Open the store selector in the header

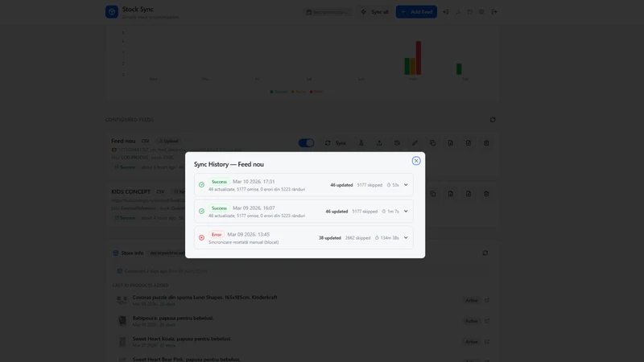click(328, 12)
